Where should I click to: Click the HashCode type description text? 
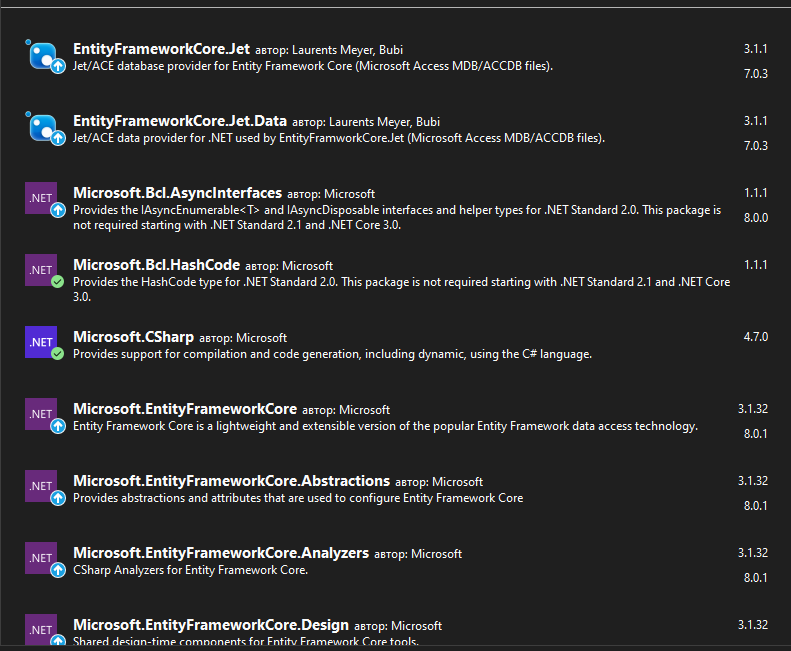click(402, 289)
